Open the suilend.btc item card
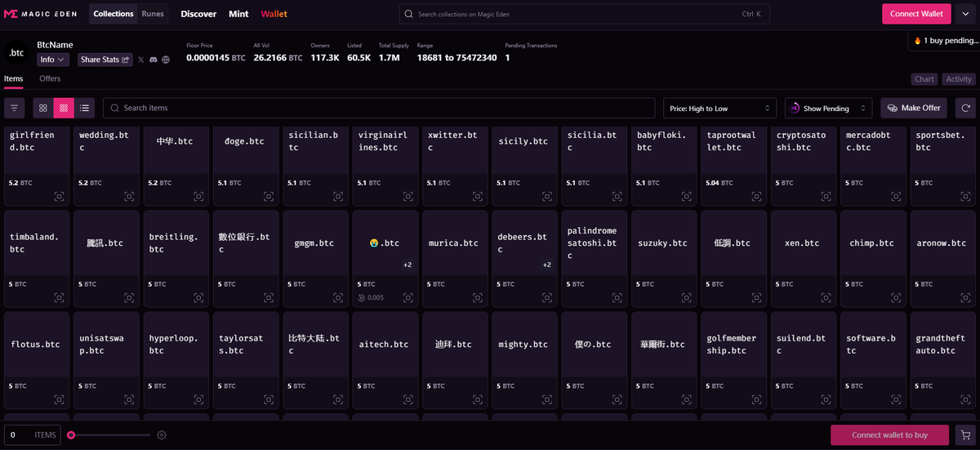The height and width of the screenshot is (450, 980). (804, 361)
